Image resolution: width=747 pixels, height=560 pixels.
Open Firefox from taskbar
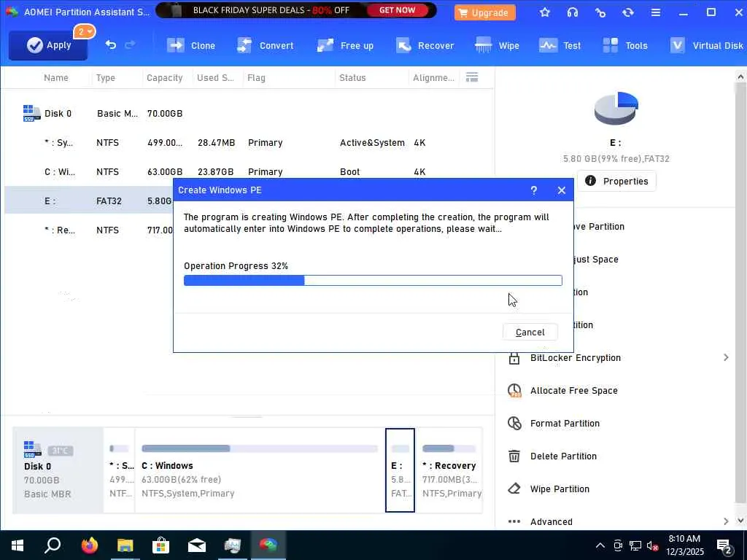(x=89, y=545)
